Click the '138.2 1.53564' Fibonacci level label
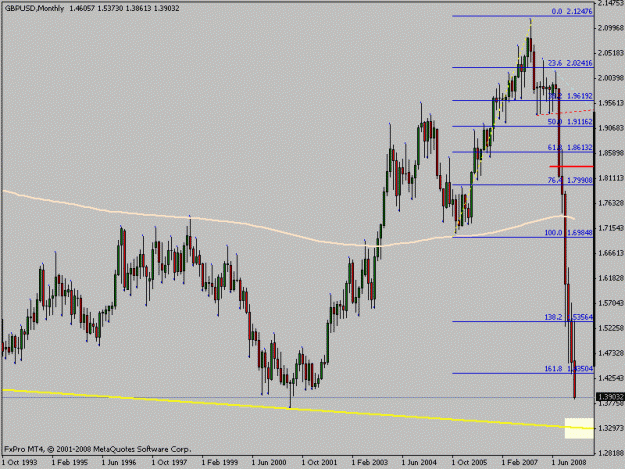625x469 pixels. click(x=569, y=317)
